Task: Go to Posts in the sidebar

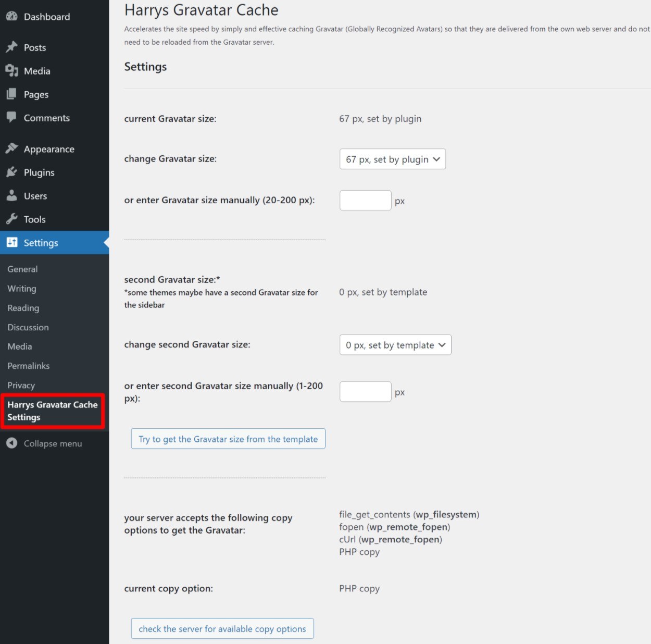Action: pyautogui.click(x=35, y=47)
